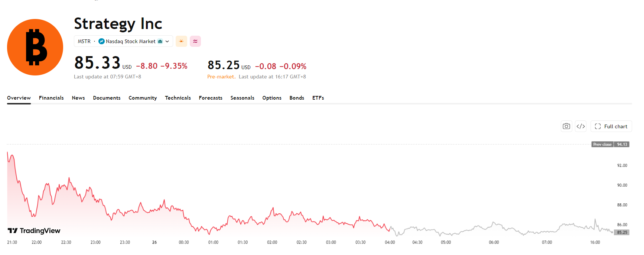Take a chart snapshot with camera icon

566,126
